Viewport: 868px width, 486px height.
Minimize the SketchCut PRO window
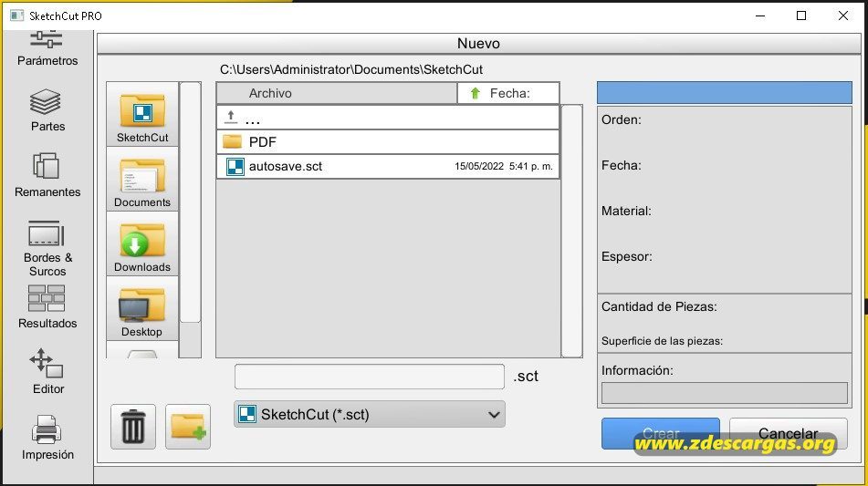pos(760,16)
